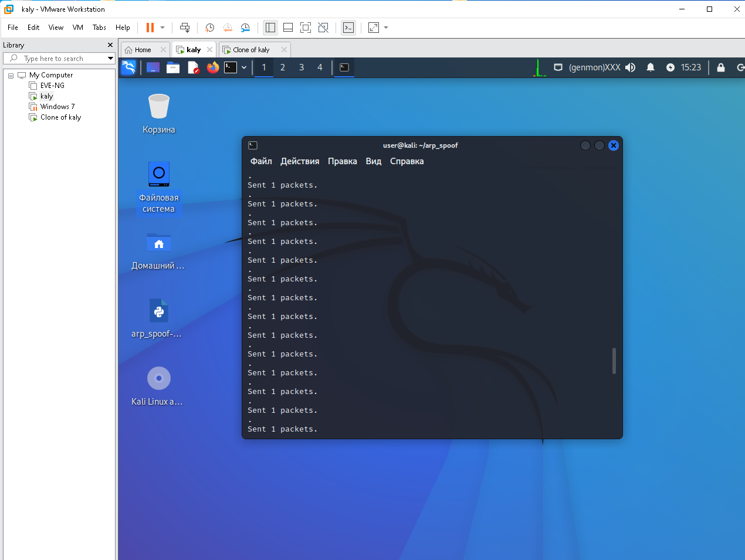Open the Kali applications menu
The width and height of the screenshot is (745, 560).
[128, 67]
